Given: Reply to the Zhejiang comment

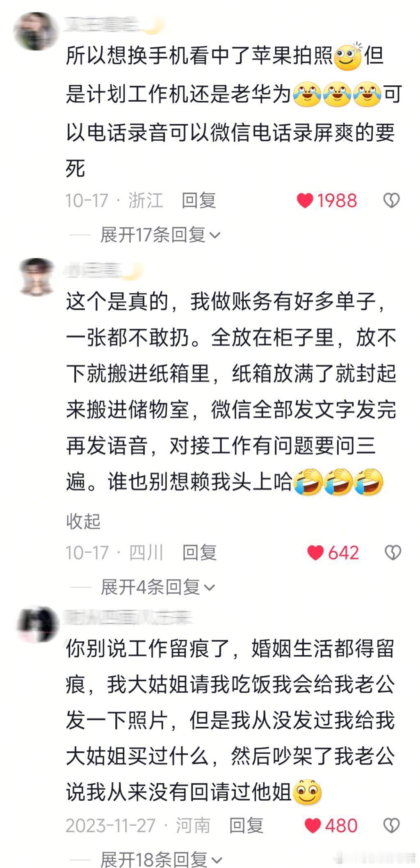Looking at the screenshot, I should (x=199, y=200).
